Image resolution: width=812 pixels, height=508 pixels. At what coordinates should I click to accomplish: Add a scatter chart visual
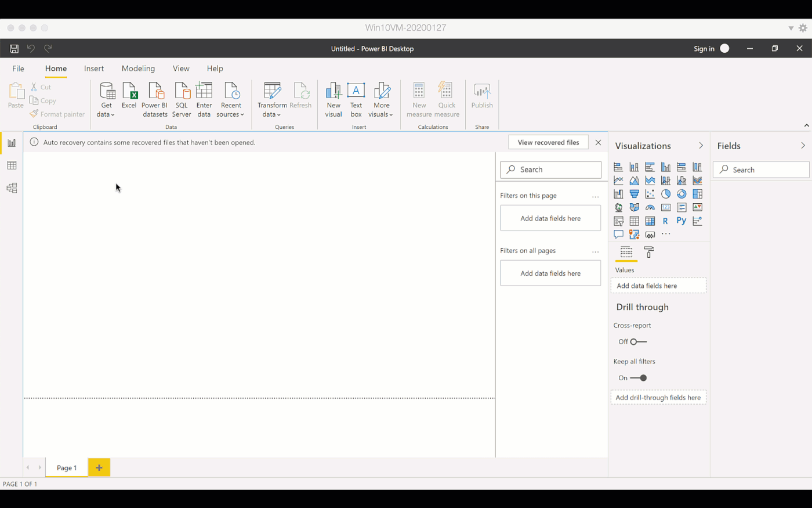650,194
